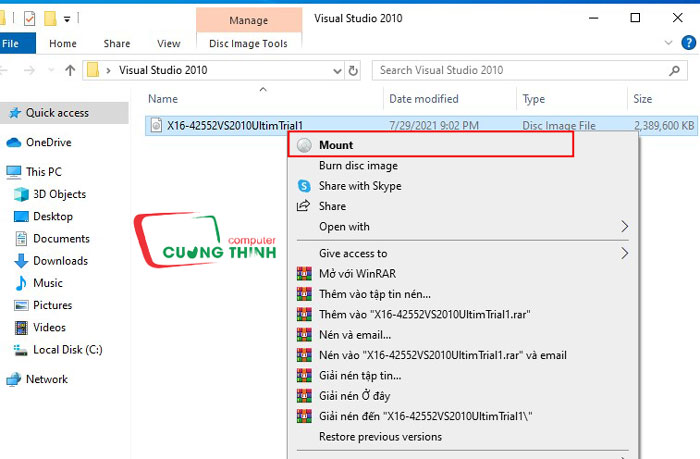Click the Forward navigation arrow
This screenshot has height=459, width=700.
[29, 70]
